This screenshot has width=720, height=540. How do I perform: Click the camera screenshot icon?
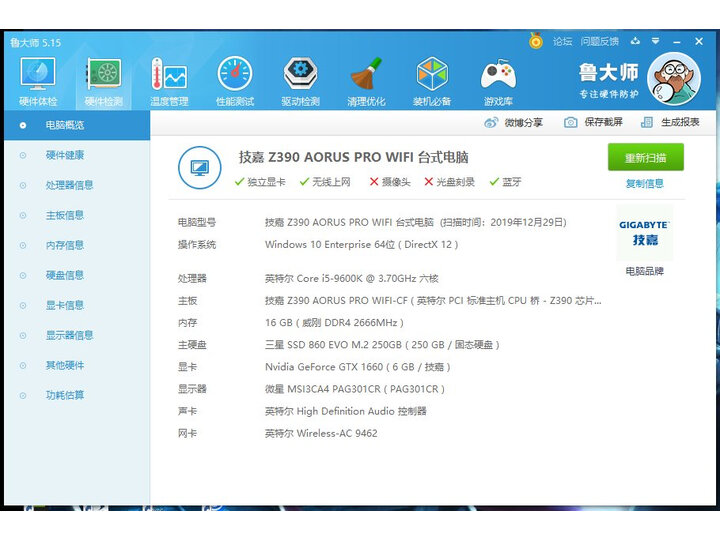[570, 122]
